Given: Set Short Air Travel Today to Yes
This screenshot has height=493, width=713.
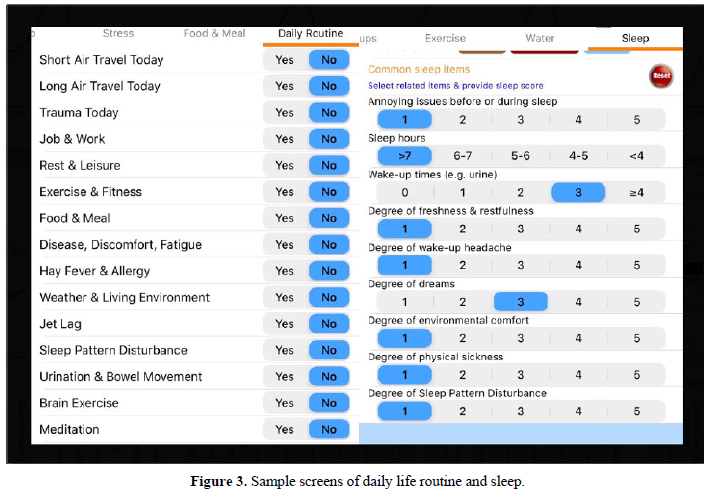Looking at the screenshot, I should (285, 60).
